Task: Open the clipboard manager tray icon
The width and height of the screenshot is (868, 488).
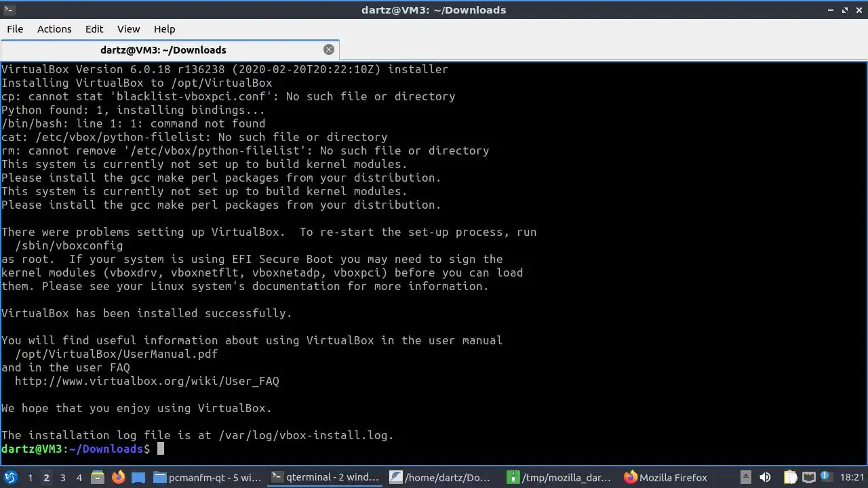Action: click(x=790, y=477)
